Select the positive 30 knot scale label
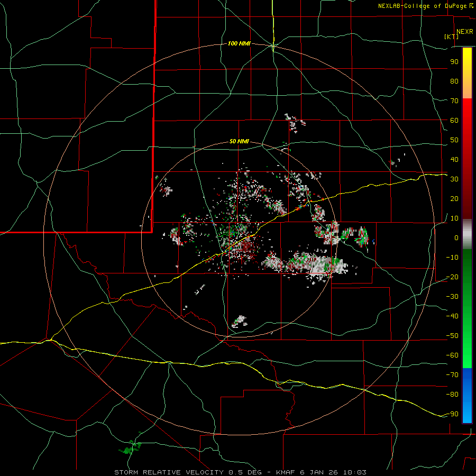Image resolution: width=476 pixels, height=476 pixels. point(454,179)
